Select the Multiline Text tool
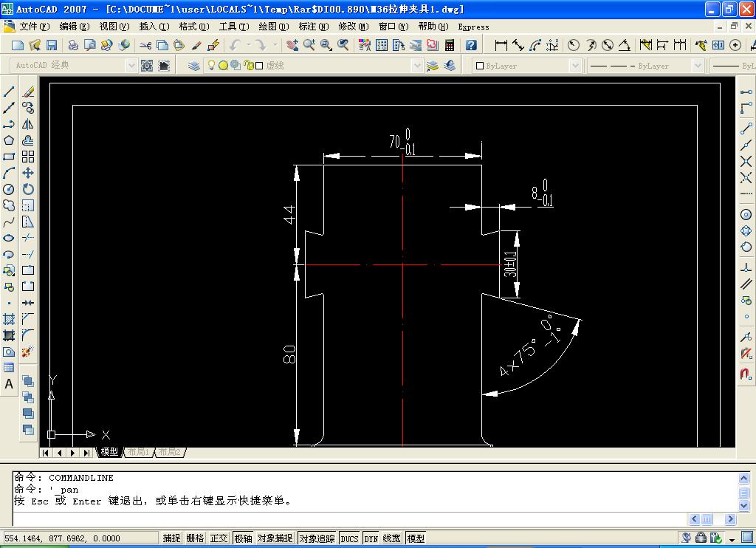 [9, 384]
